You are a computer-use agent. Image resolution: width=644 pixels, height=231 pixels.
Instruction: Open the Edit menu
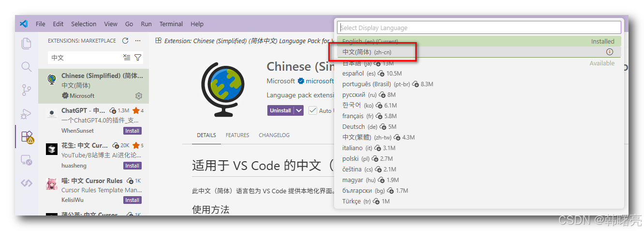tap(58, 24)
